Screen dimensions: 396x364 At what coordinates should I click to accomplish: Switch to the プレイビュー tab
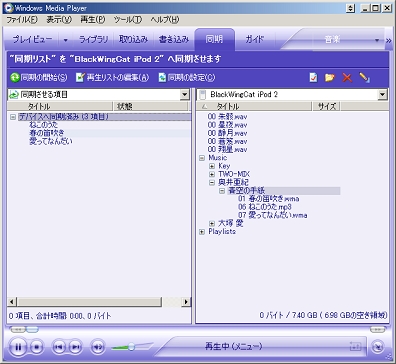[32, 40]
